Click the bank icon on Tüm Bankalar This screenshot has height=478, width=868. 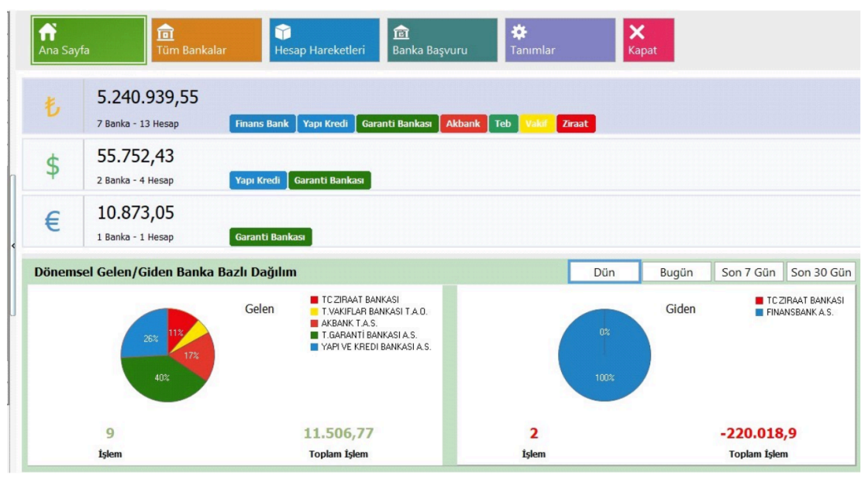coord(166,33)
